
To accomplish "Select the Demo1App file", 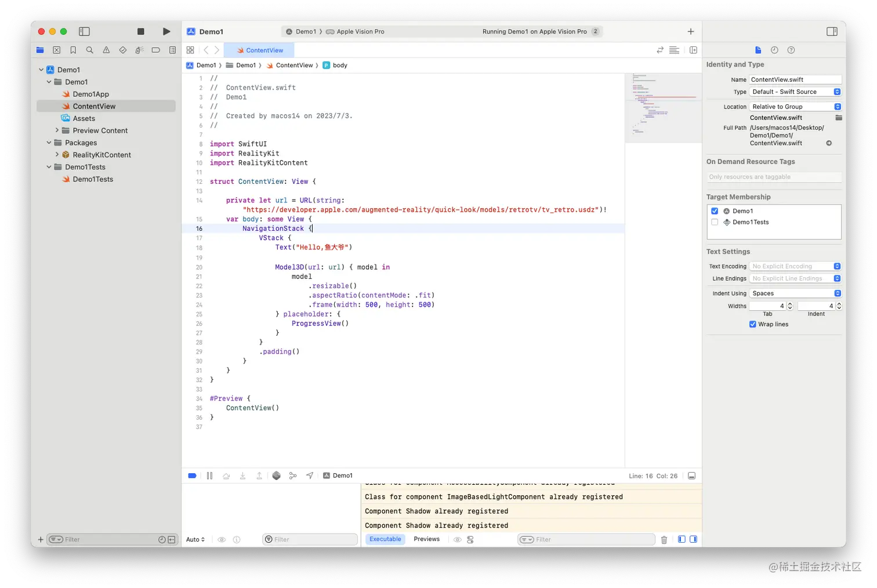I will coord(90,94).
